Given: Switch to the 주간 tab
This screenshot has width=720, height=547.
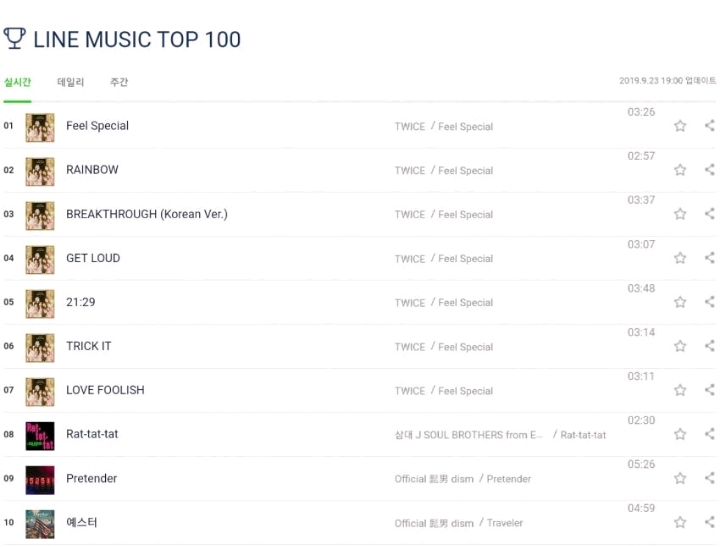Looking at the screenshot, I should (x=119, y=82).
